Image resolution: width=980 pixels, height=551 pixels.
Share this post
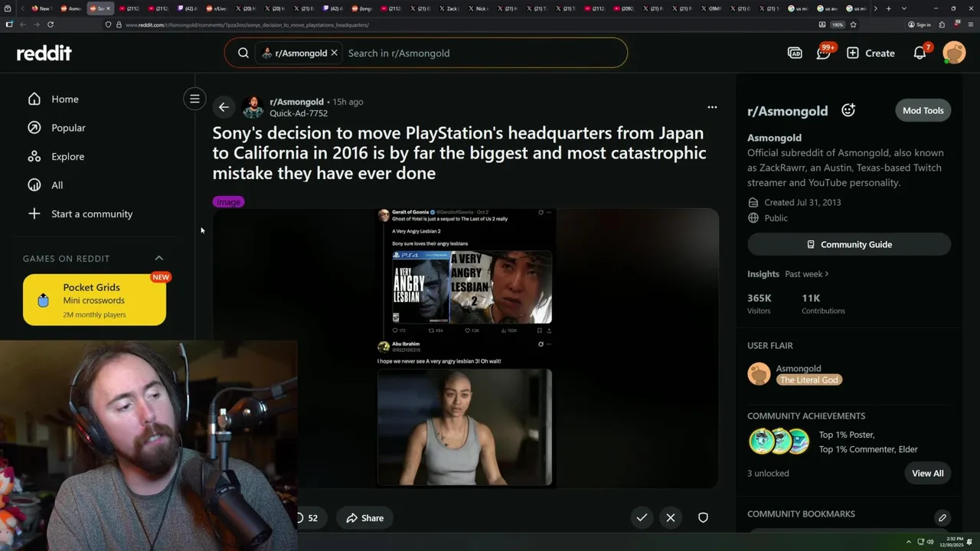(364, 518)
